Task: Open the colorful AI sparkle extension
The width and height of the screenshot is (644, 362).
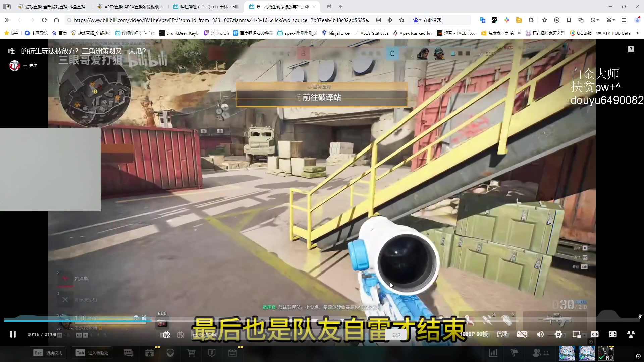Action: pyautogui.click(x=507, y=20)
